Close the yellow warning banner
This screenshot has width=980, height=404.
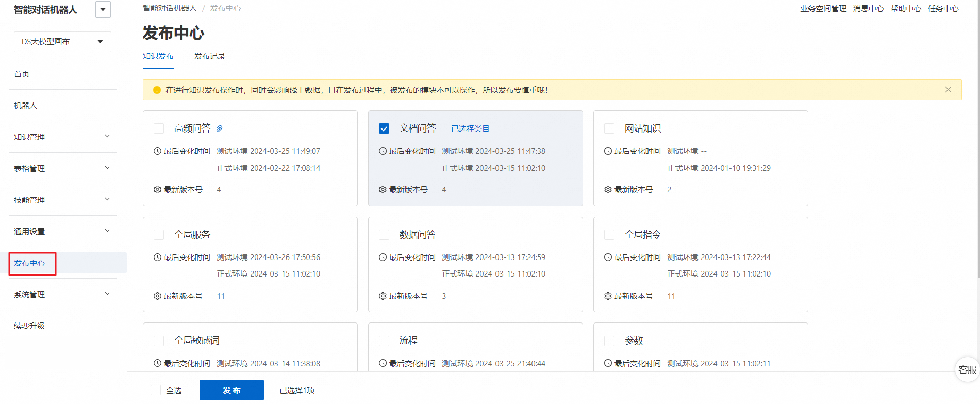[x=948, y=90]
